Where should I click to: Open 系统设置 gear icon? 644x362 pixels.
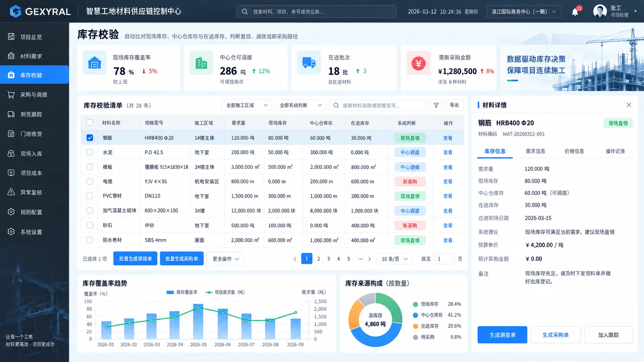pos(11,232)
